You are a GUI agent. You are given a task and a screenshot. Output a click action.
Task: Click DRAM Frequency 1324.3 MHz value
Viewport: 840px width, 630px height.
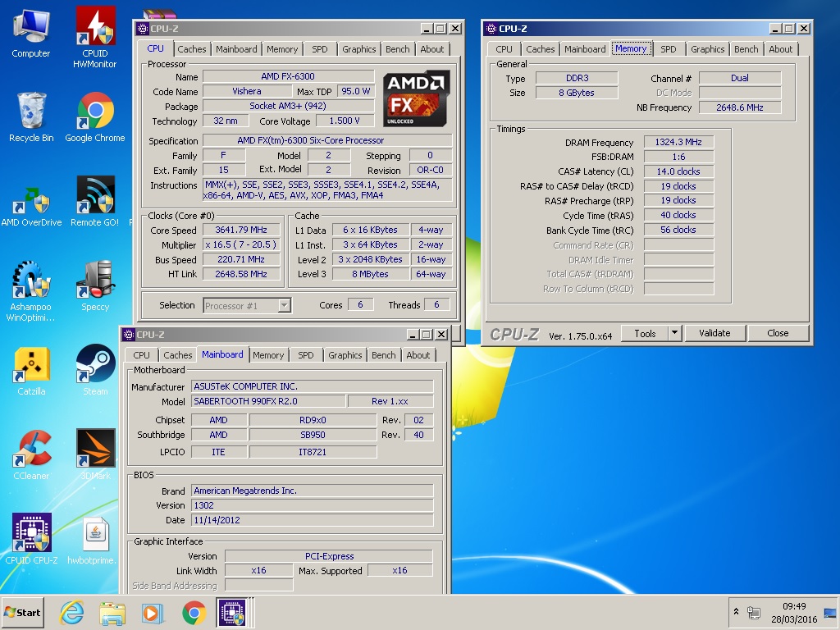[678, 142]
